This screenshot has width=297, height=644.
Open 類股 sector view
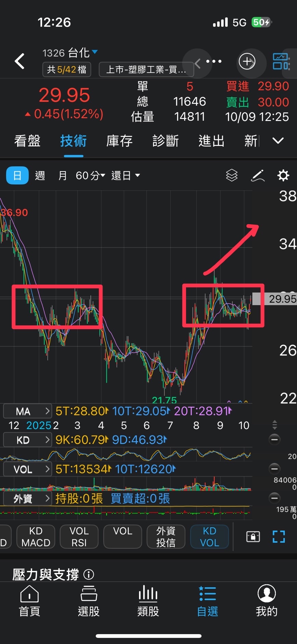(148, 601)
